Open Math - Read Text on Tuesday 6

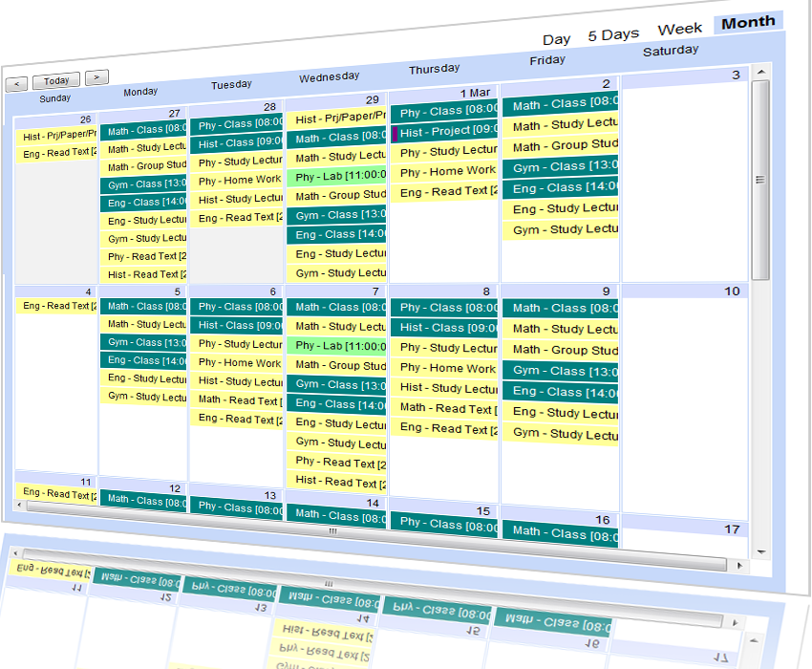coord(237,399)
